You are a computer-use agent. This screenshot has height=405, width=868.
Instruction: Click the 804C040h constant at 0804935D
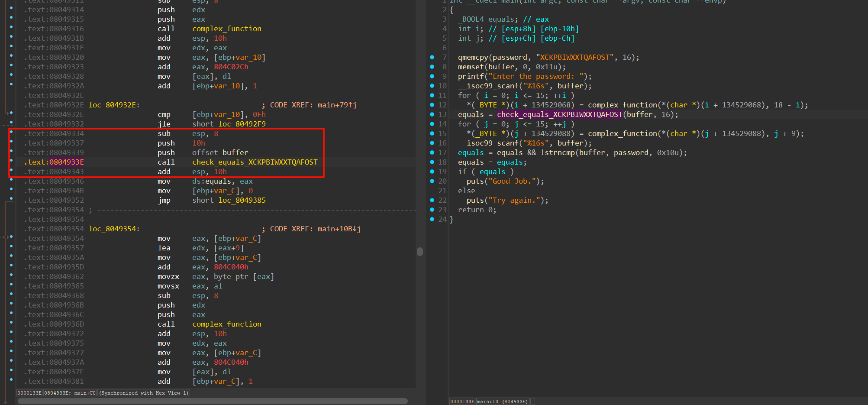point(231,267)
